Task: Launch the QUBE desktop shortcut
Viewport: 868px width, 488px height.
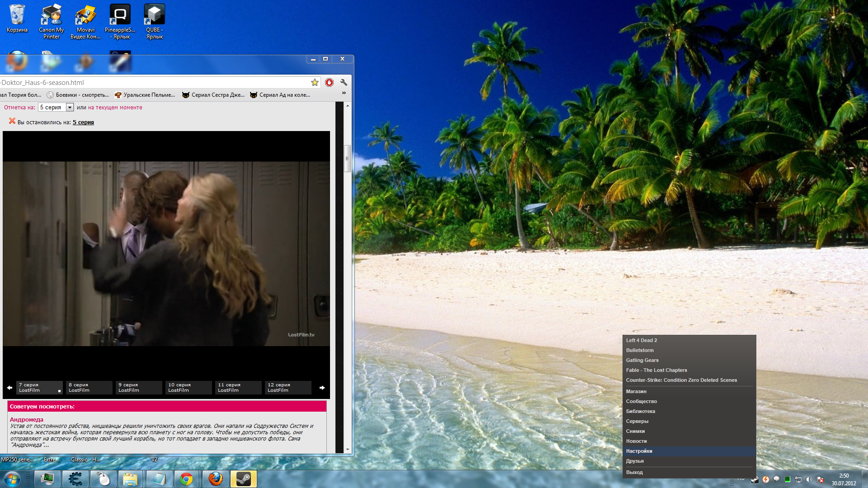Action: pyautogui.click(x=154, y=22)
